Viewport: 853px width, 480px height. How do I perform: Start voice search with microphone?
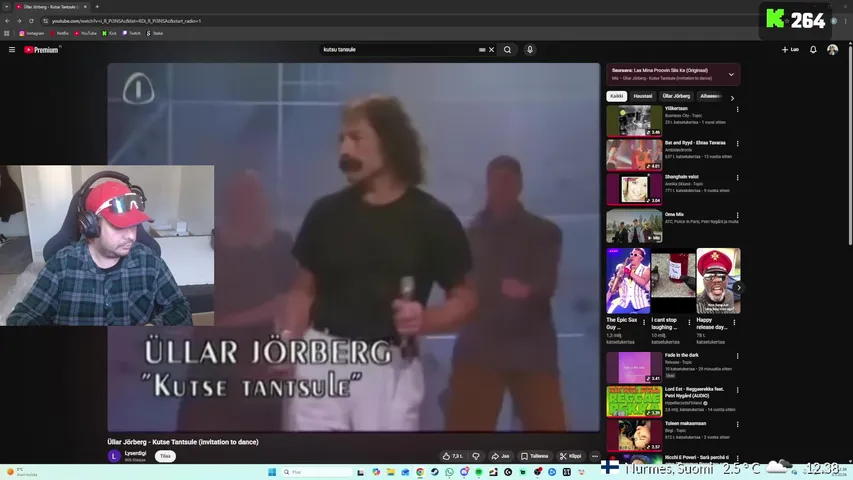(x=530, y=50)
